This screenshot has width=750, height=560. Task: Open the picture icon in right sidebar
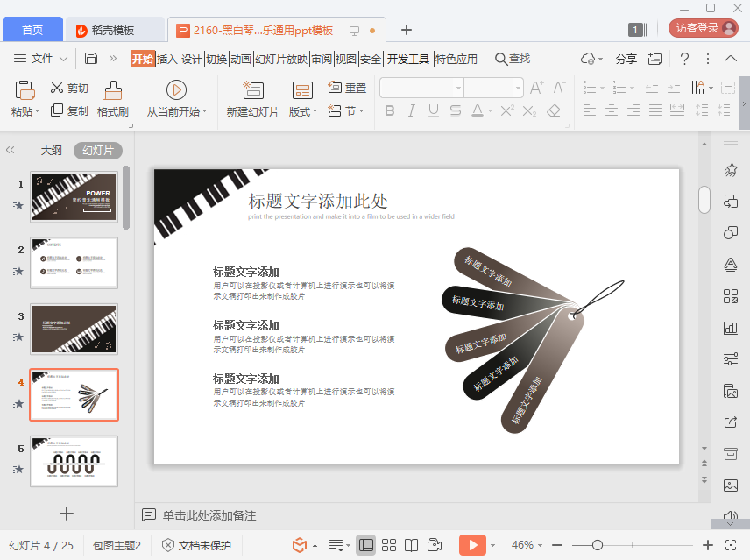[x=731, y=486]
